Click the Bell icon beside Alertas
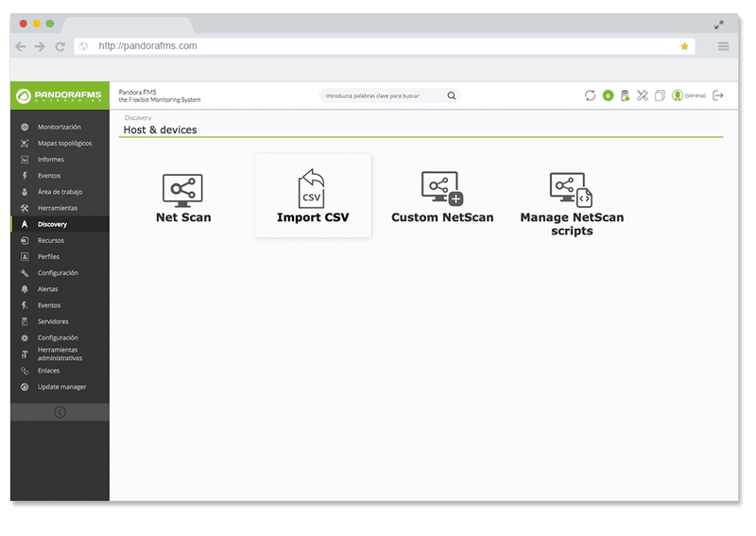The image size is (756, 536). pyautogui.click(x=25, y=289)
